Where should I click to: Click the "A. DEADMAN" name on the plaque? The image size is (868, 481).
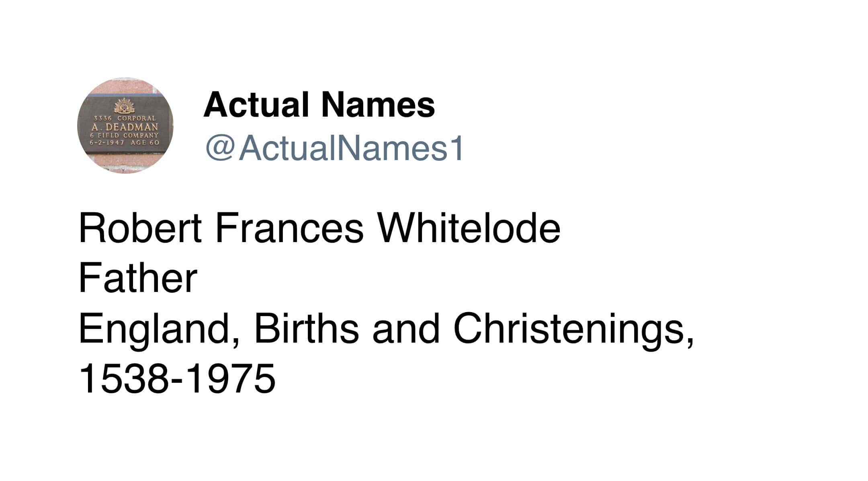(125, 127)
